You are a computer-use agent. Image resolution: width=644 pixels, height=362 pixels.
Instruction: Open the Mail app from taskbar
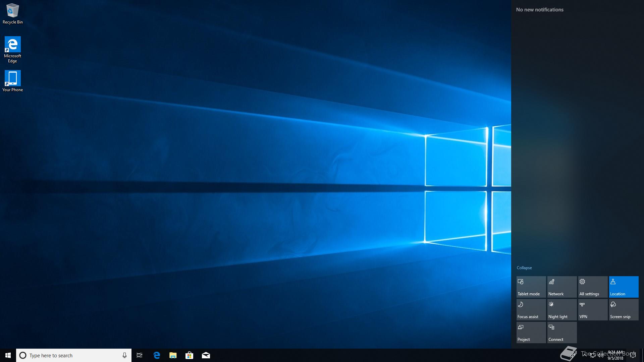coord(206,355)
